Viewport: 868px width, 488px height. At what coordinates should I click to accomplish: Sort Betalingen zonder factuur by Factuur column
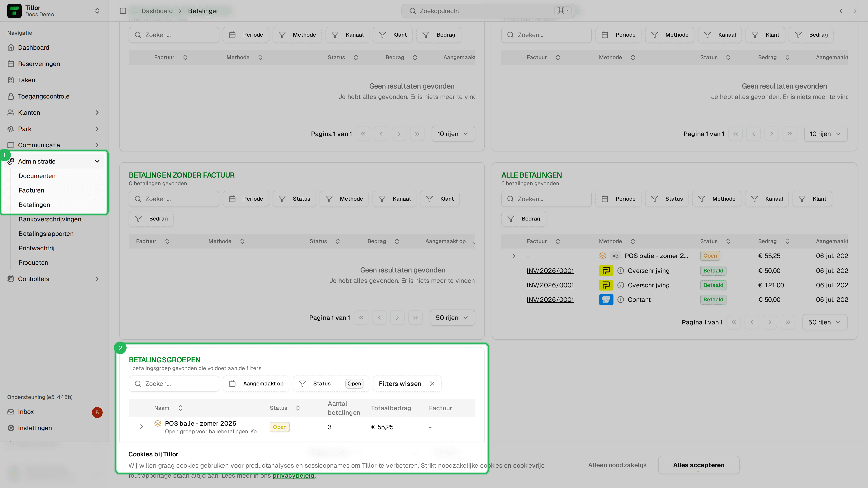tap(153, 241)
